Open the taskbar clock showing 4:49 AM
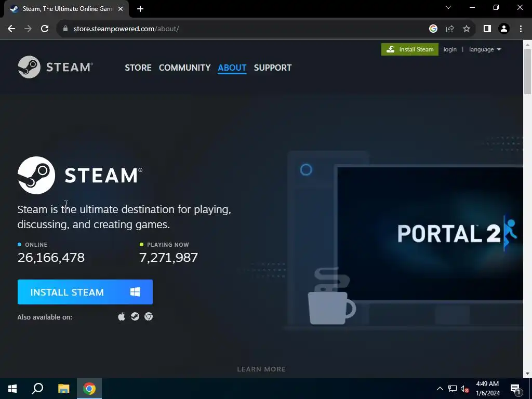The image size is (532, 399). (x=487, y=389)
